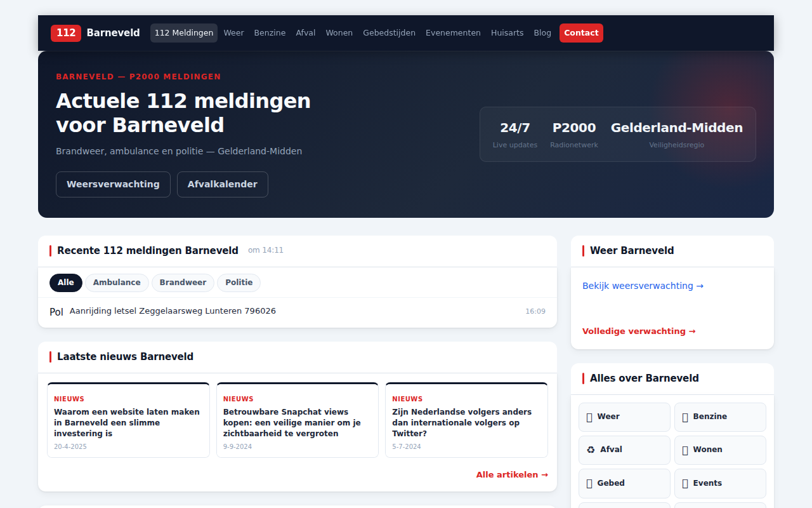Filter meldingen by Ambulance
Viewport: 812px width, 508px height.
117,283
